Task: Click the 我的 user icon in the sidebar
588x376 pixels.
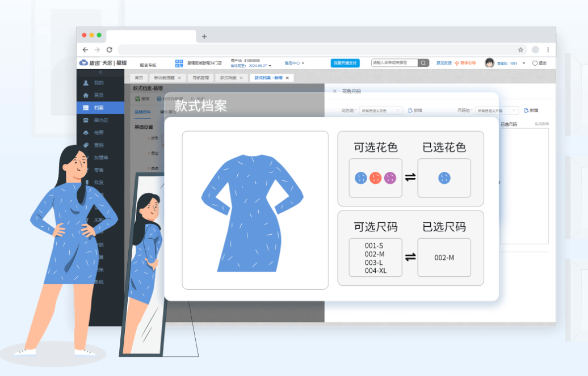Action: pyautogui.click(x=86, y=83)
